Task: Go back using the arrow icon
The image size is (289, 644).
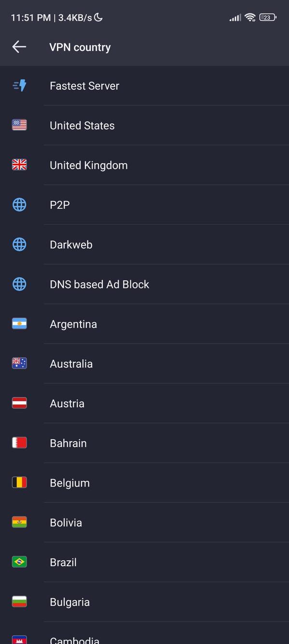Action: click(19, 46)
